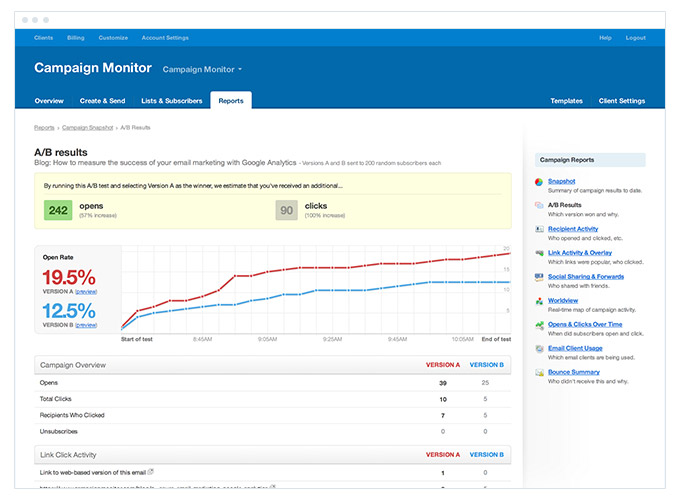
Task: Open the Link Activity & Overlay link
Action: (x=580, y=253)
